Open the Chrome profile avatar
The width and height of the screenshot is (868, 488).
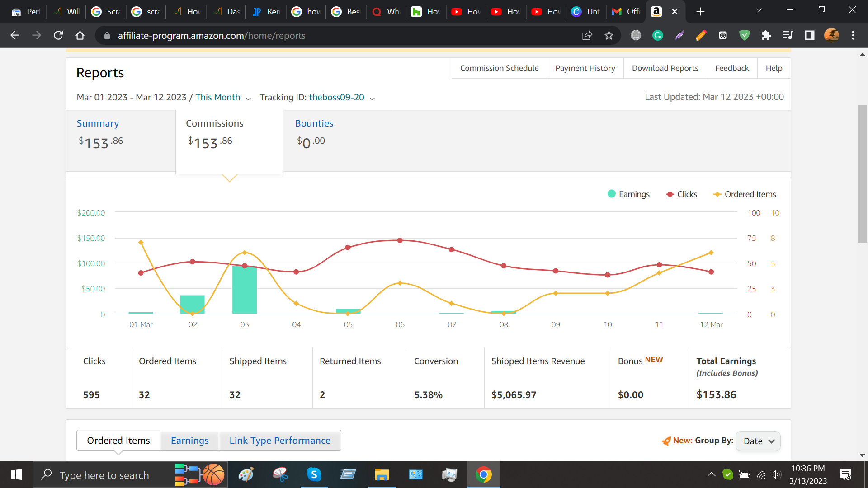pyautogui.click(x=831, y=35)
